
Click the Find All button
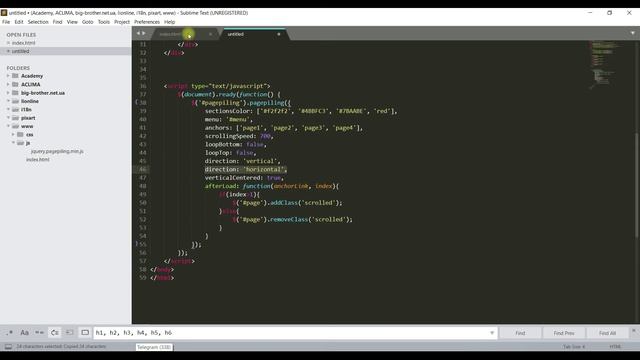(x=607, y=333)
